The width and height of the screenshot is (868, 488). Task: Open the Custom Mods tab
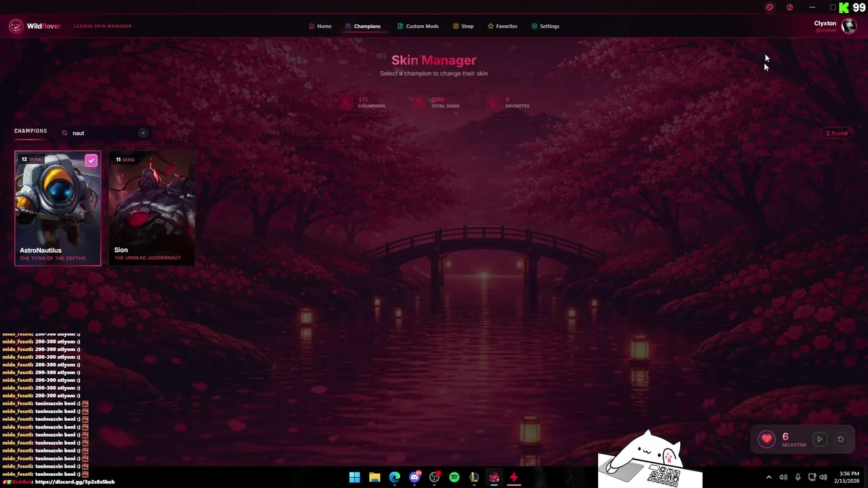(x=418, y=26)
